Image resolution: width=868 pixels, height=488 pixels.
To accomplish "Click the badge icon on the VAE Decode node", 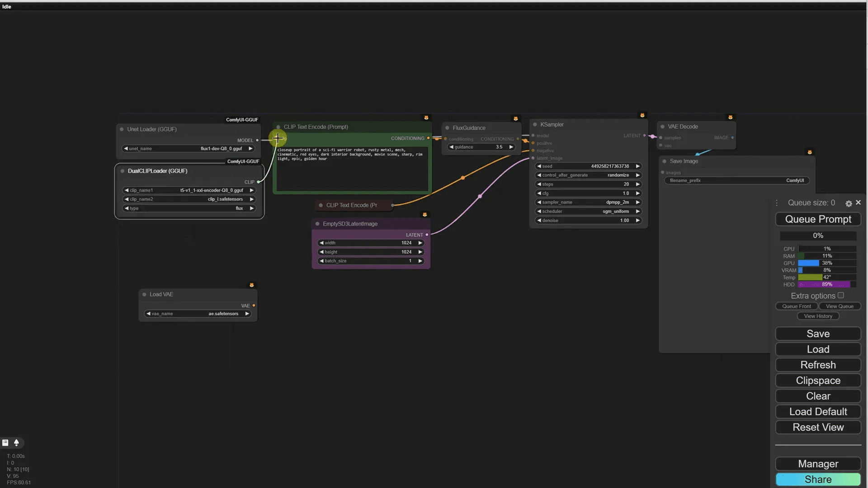I will click(x=730, y=117).
